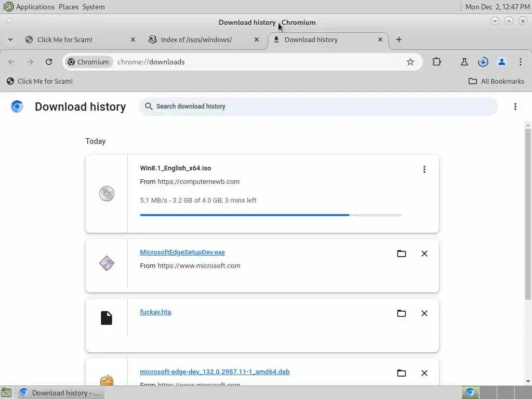The width and height of the screenshot is (532, 399).
Task: Click the Win8.1_English_x64.iso file name
Action: coord(176,168)
